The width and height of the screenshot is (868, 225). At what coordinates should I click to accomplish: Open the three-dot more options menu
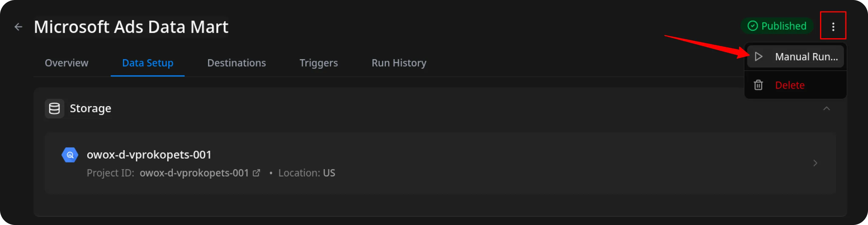(833, 27)
